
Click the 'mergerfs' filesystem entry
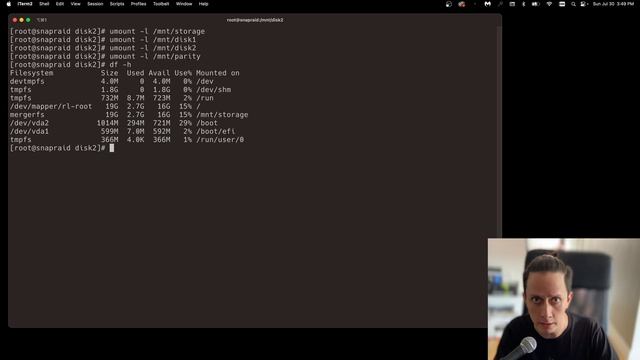(27, 115)
